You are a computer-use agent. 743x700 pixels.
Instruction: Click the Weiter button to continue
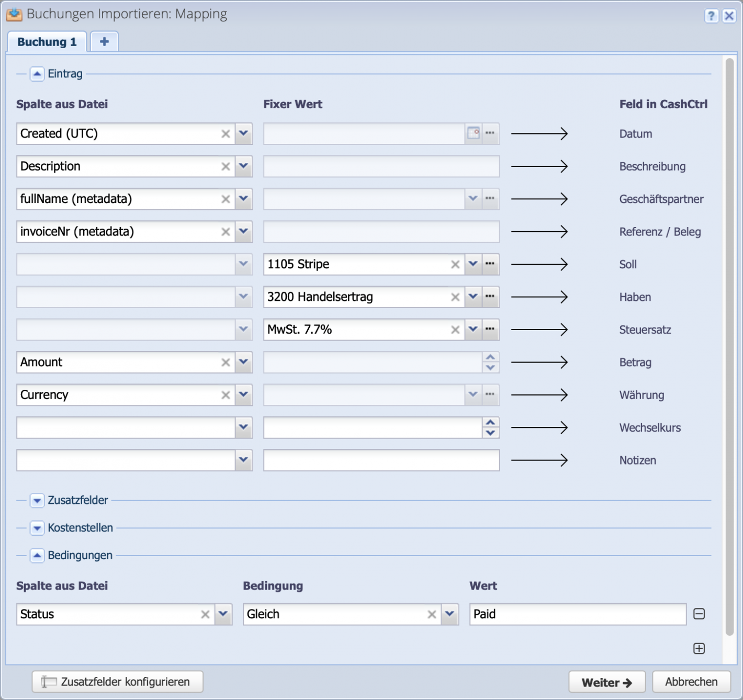[607, 682]
